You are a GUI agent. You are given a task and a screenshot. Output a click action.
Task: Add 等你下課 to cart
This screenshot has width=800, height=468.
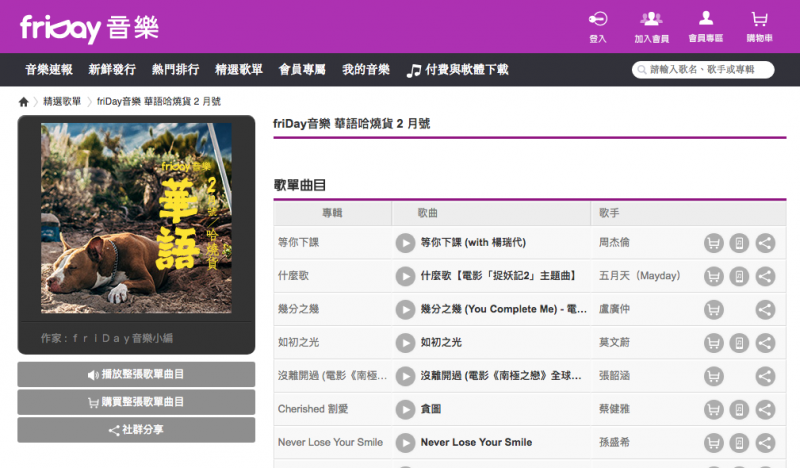(714, 243)
